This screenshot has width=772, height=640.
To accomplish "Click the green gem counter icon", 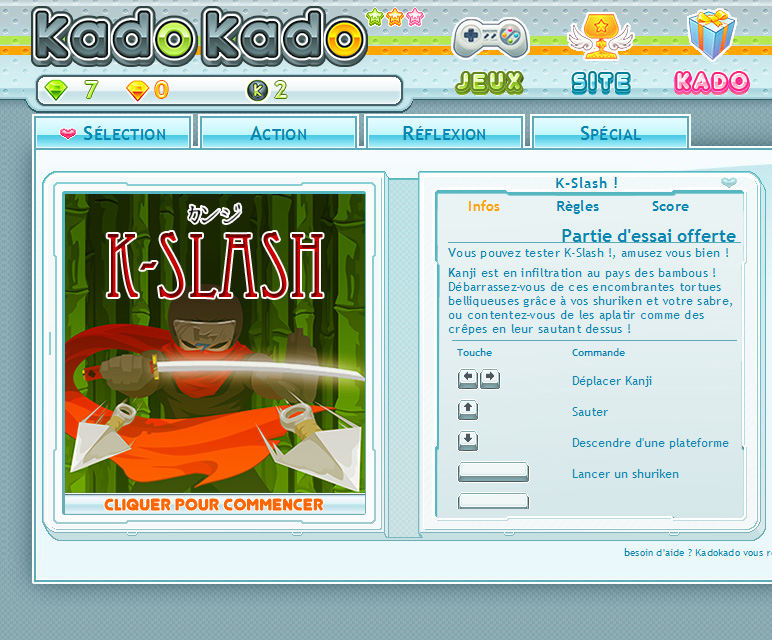I will point(57,91).
